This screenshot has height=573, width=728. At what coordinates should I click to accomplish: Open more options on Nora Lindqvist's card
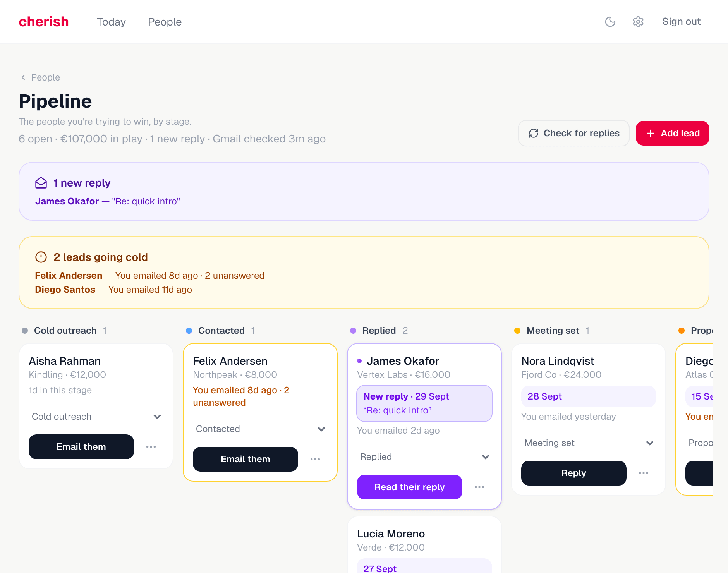(644, 473)
